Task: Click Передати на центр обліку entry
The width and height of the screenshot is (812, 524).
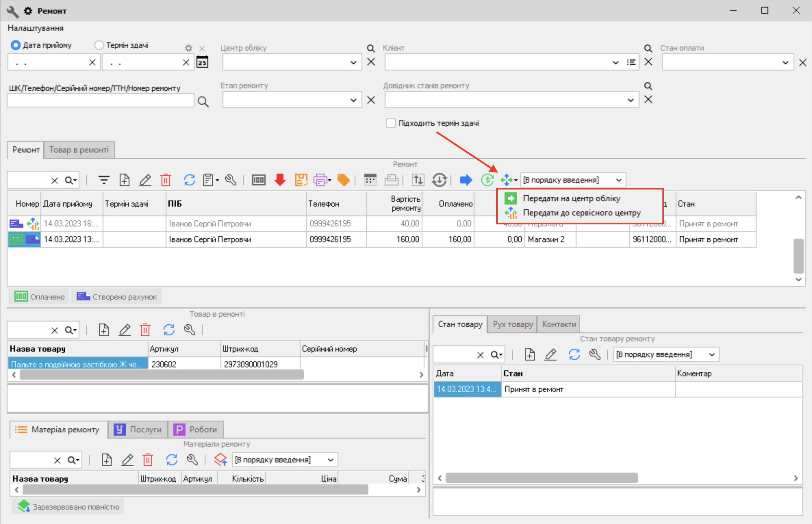Action: [571, 198]
